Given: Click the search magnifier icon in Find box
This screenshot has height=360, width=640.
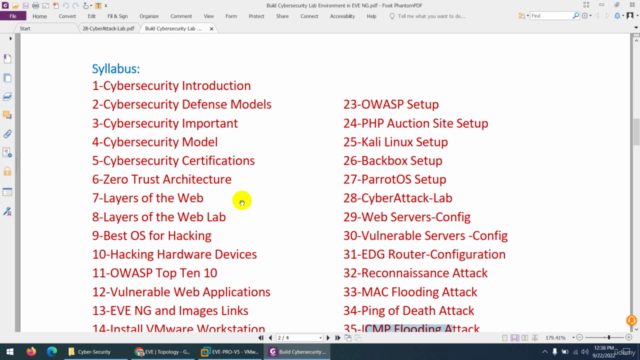Looking at the screenshot, I should click(576, 16).
